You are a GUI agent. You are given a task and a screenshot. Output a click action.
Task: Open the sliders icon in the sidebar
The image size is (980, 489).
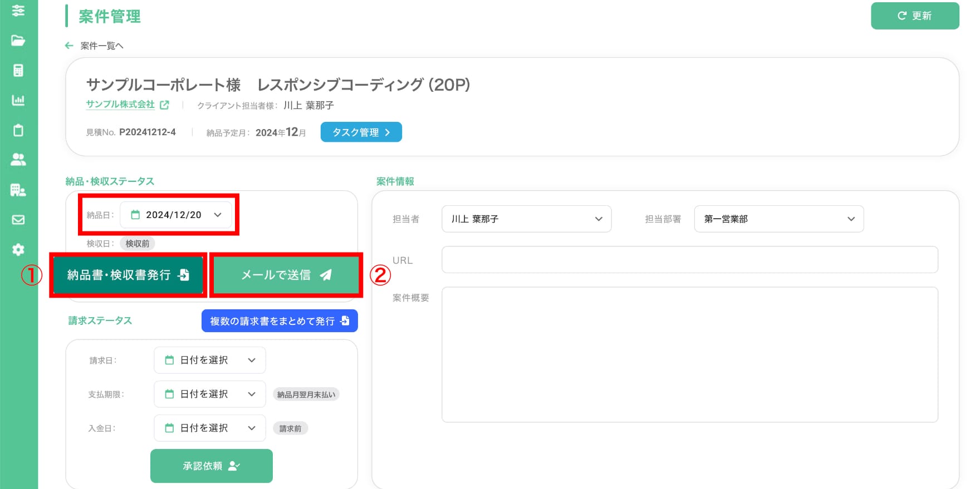pyautogui.click(x=18, y=11)
